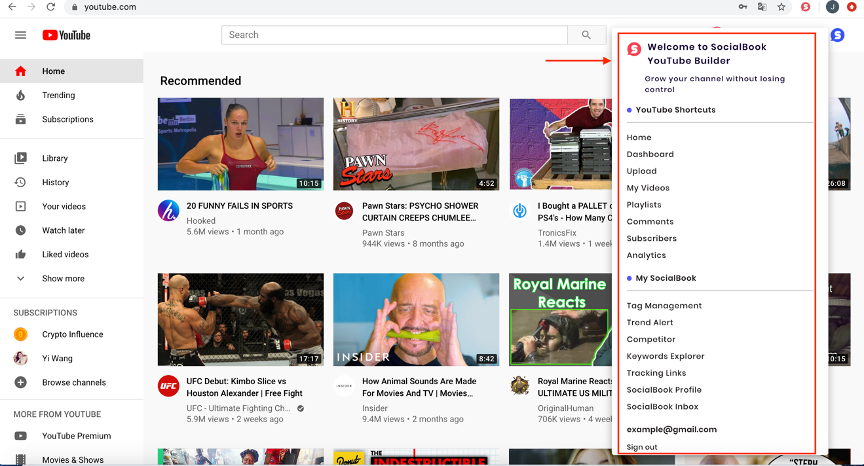
Task: Click SocialBook extension icon in toolbar
Action: tap(805, 7)
